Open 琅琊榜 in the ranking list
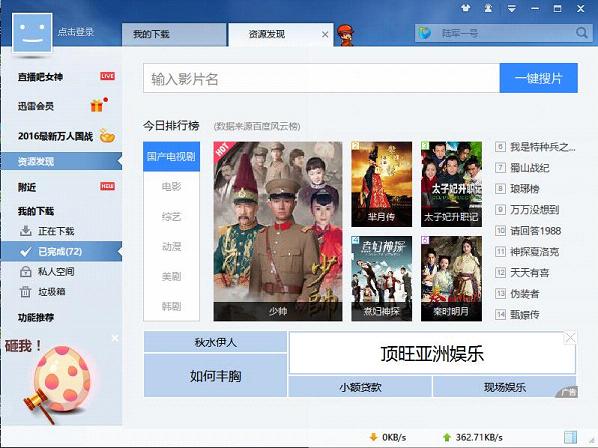Screen dimensions: 598x448 pos(525,189)
